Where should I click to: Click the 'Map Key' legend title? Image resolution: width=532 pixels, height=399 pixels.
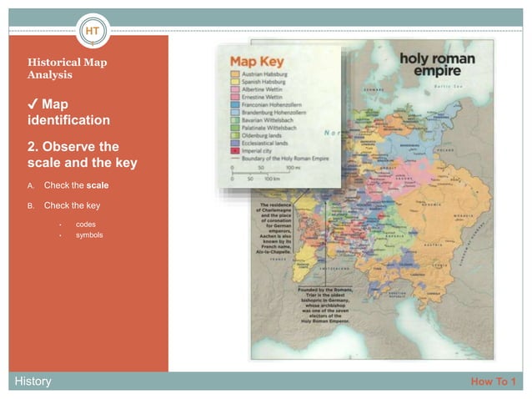(257, 62)
